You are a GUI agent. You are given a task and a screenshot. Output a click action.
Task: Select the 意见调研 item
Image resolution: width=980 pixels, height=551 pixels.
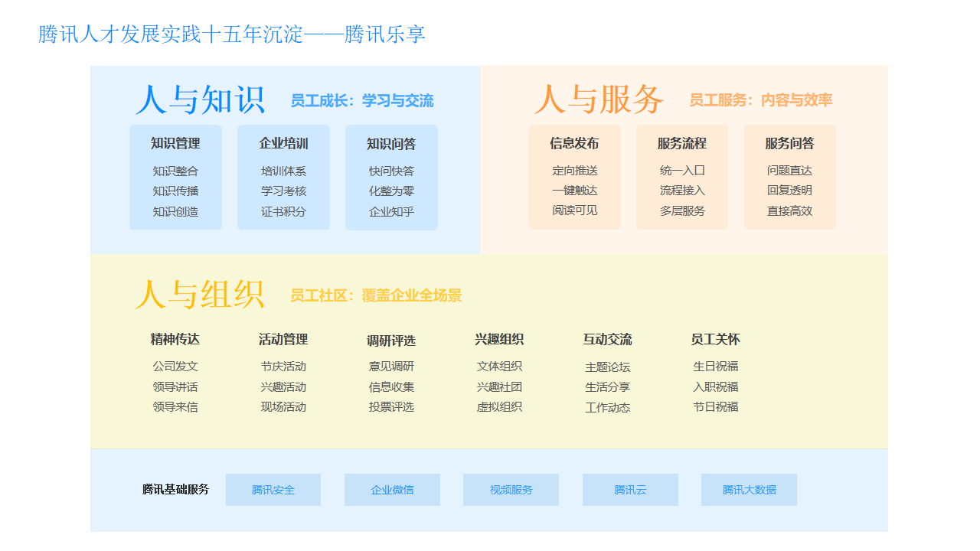[391, 366]
